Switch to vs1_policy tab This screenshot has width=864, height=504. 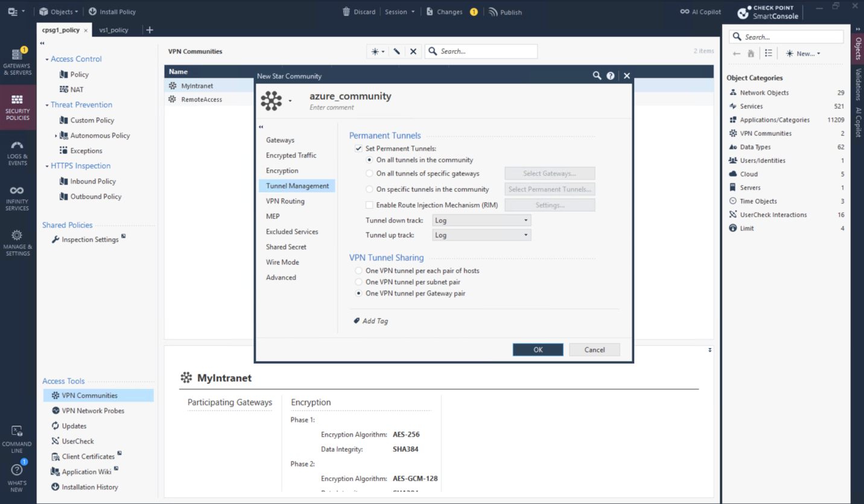click(113, 30)
